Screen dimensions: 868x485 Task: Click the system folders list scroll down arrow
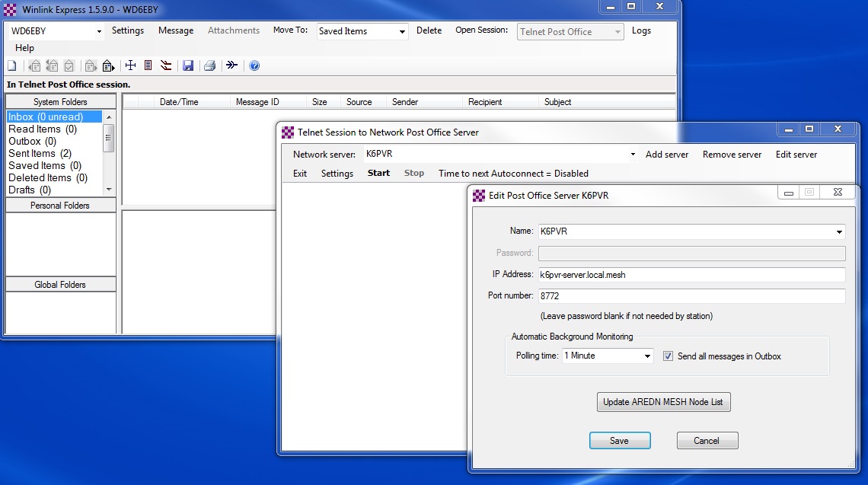click(109, 190)
